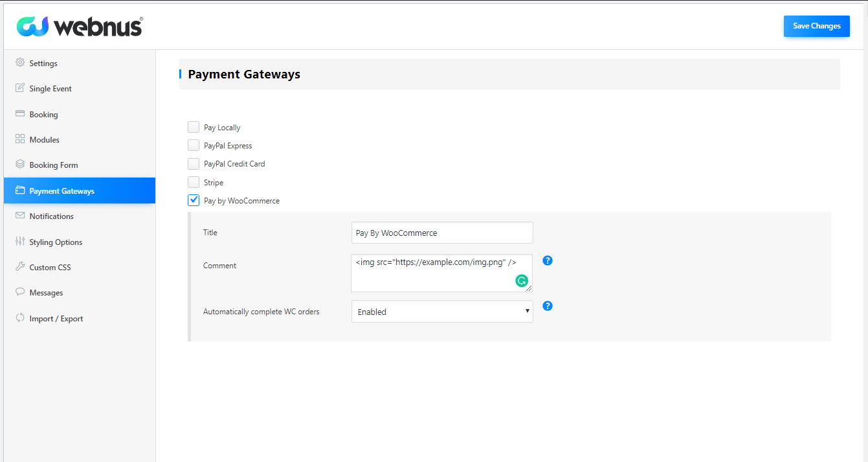Viewport: 868px width, 462px height.
Task: Click the "PayPal Credit Card" label
Action: pos(234,164)
